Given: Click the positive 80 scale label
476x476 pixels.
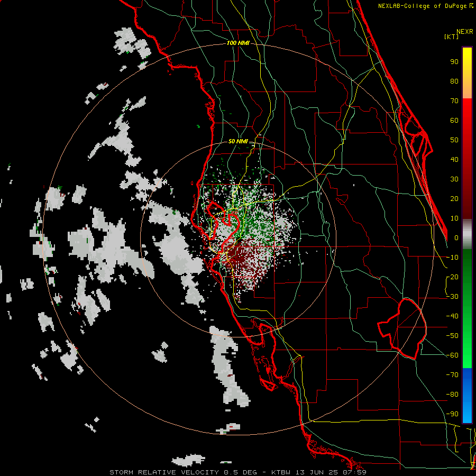Looking at the screenshot, I should tap(454, 81).
